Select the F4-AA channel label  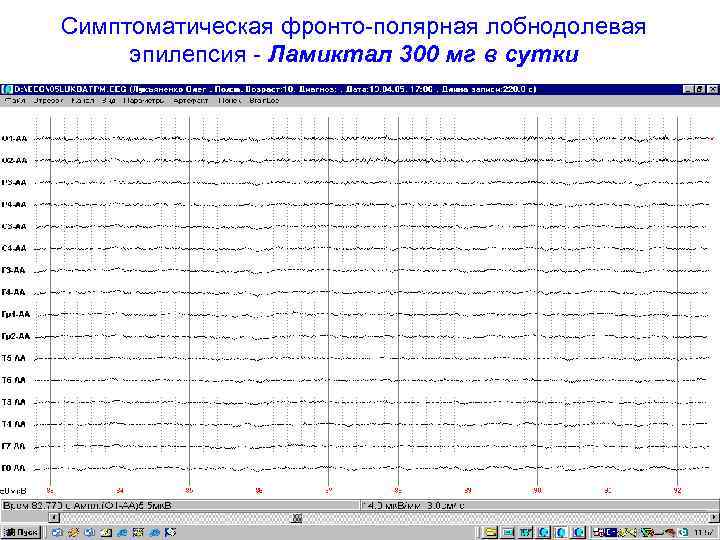point(13,292)
